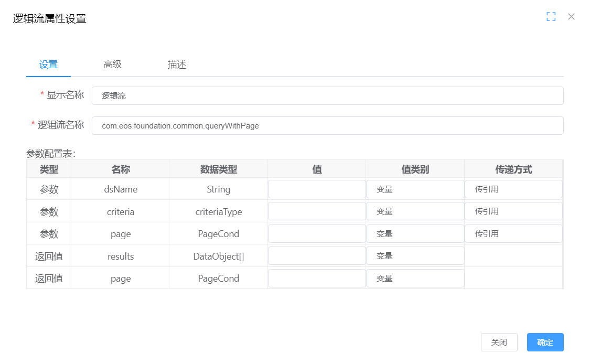
Task: Click the 显示名称 input field
Action: coord(327,96)
